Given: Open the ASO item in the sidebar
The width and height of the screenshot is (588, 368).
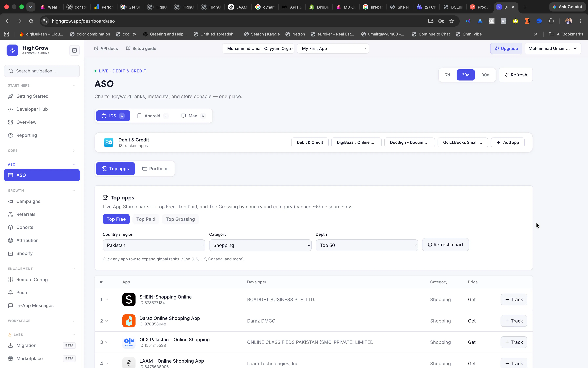Looking at the screenshot, I should (x=42, y=175).
